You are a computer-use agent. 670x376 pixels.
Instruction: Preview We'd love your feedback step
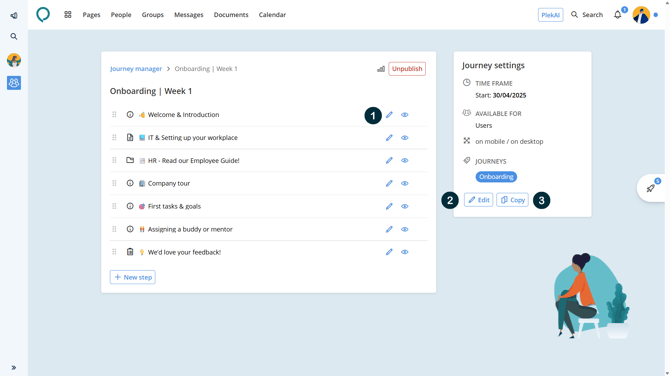405,252
